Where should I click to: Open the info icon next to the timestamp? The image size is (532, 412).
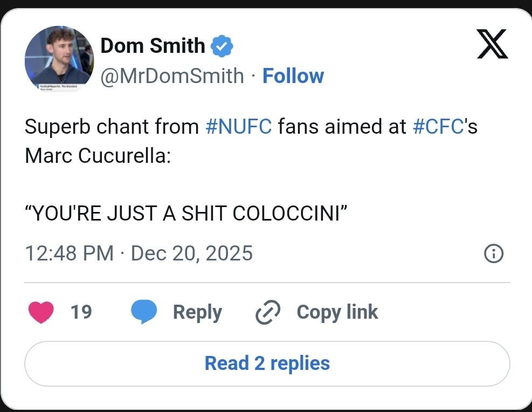(x=494, y=253)
